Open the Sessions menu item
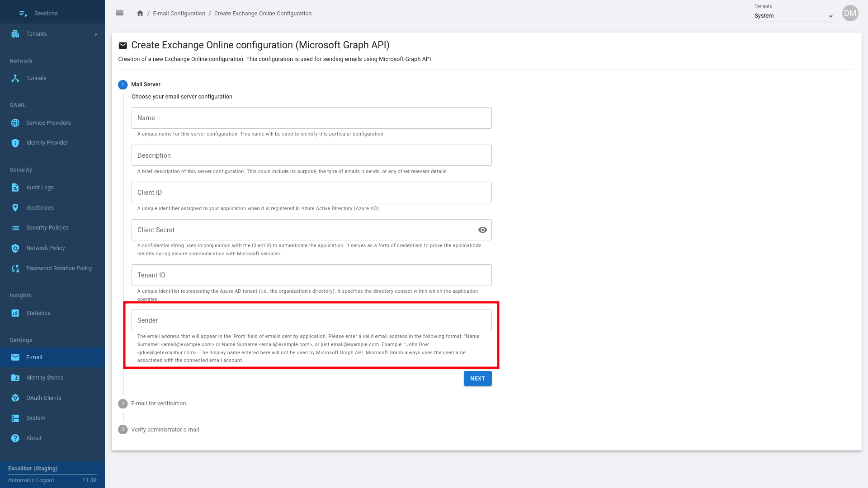This screenshot has width=868, height=488. [x=46, y=14]
